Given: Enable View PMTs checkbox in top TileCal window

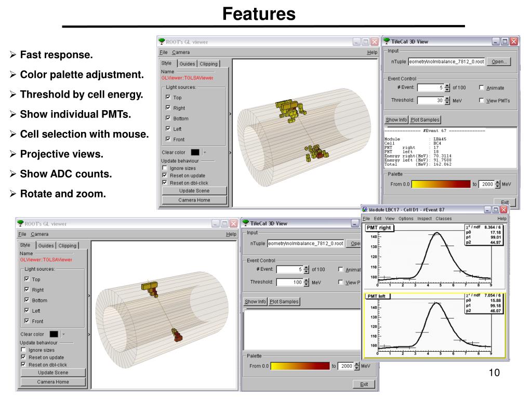Looking at the screenshot, I should coord(481,100).
